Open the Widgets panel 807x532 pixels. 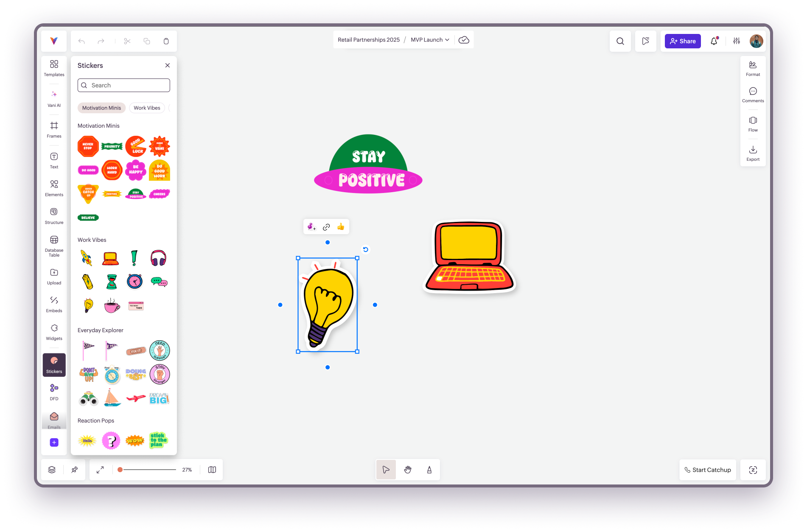coord(54,332)
